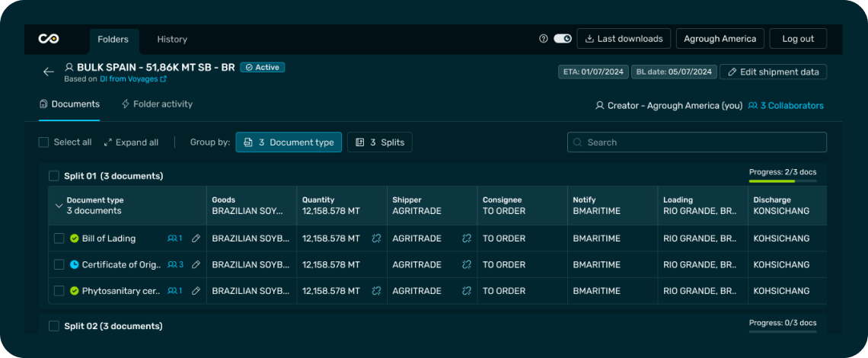Click BMARITIME in the Certificate of Origin row
Screen dimensions: 868x358
click(597, 265)
